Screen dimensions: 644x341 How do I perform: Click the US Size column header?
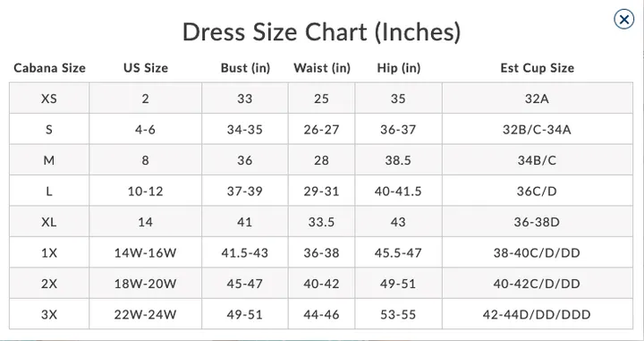pyautogui.click(x=146, y=68)
